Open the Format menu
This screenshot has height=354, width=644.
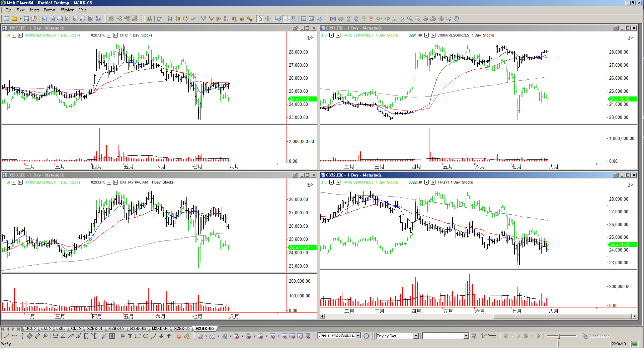(x=50, y=10)
